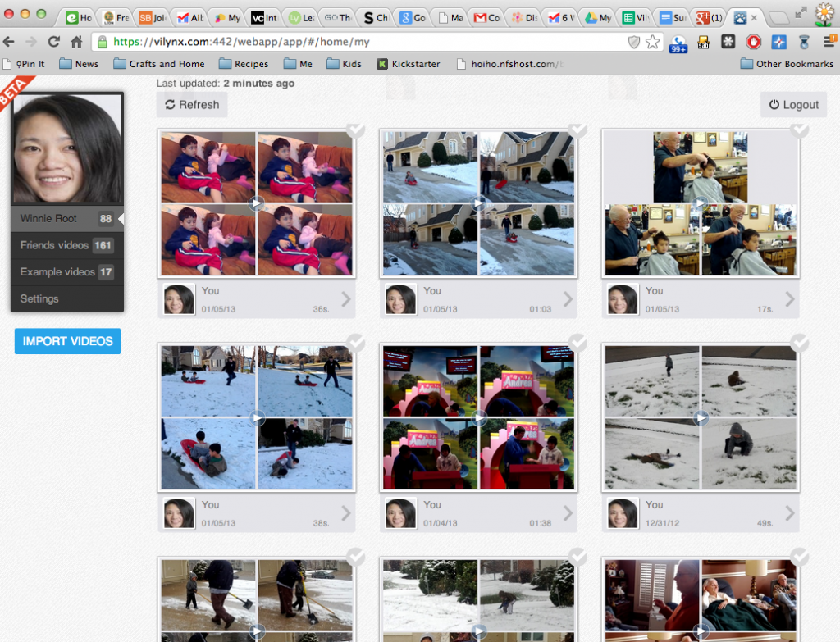Screen dimensions: 840x642
Task: Open Friends videos in the sidebar
Action: (x=67, y=245)
